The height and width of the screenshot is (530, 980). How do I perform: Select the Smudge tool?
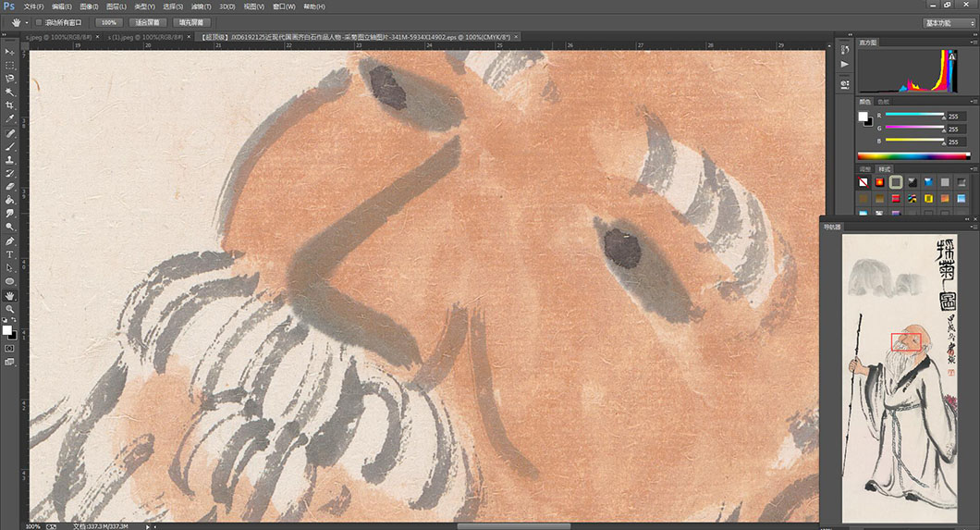pos(9,214)
